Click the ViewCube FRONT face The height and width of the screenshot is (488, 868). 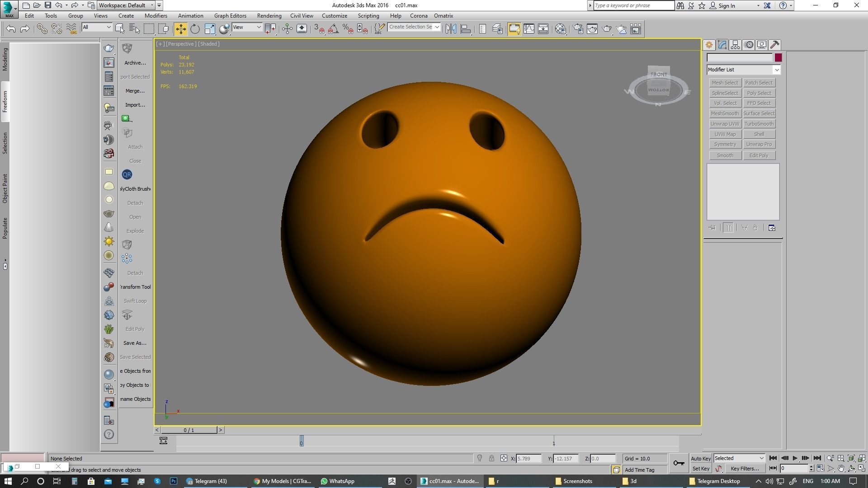coord(659,75)
